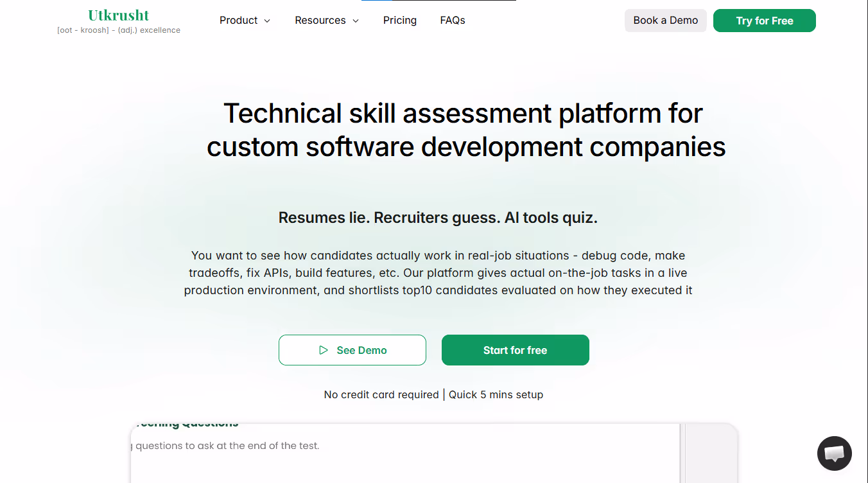
Task: Click the green Try for Free button
Action: tap(764, 21)
